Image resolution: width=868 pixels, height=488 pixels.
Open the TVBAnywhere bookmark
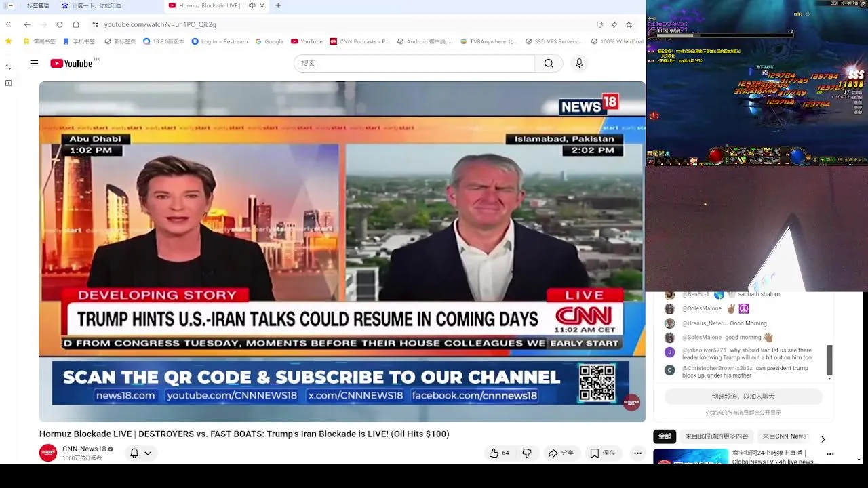[488, 41]
